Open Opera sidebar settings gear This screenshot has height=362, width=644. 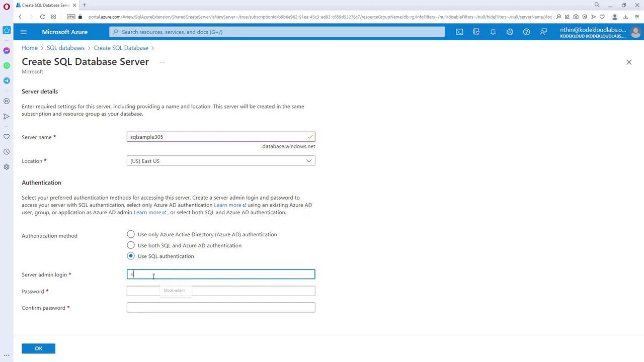click(7, 166)
